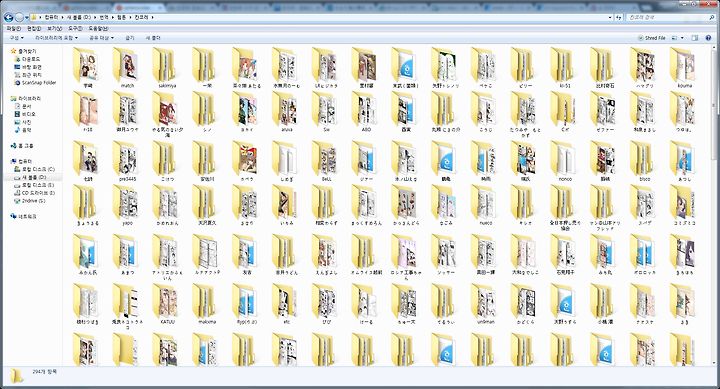Select the KI-51 folder icon
This screenshot has height=389, width=720.
[564, 64]
